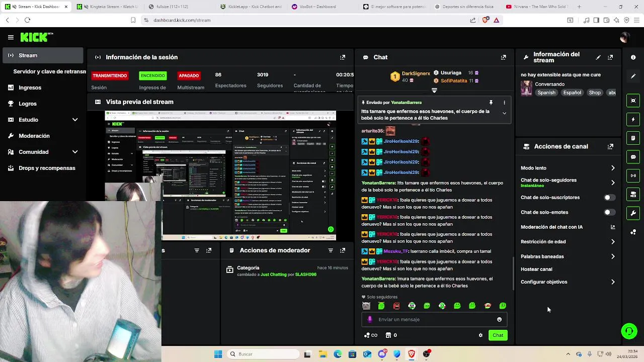
Task: Click the profile avatar at top right
Action: (x=624, y=37)
